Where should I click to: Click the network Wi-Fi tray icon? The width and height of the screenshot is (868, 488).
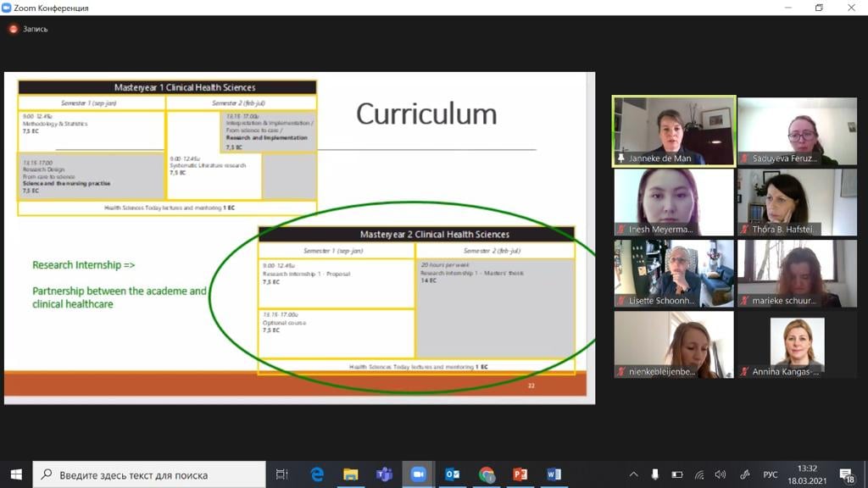tap(699, 474)
